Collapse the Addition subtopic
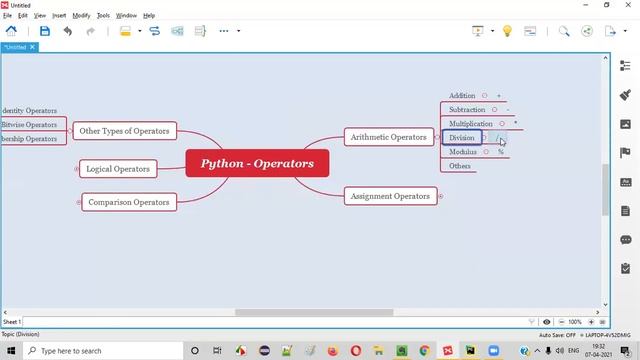 [x=484, y=96]
